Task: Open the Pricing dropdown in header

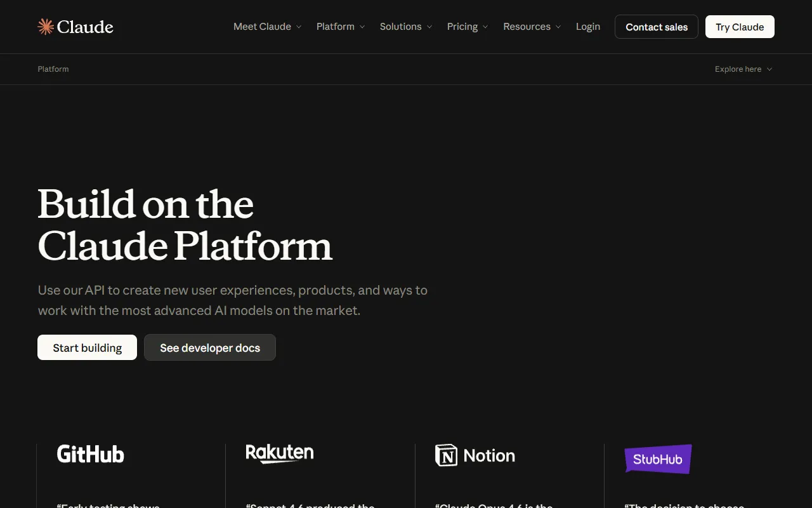Action: 467,27
